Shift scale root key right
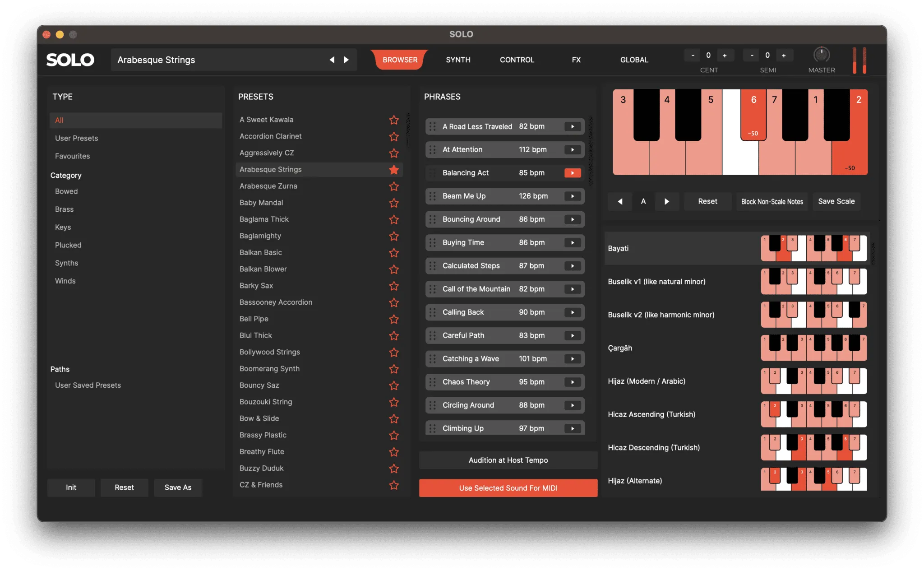Screen dimensions: 924x571 (x=667, y=202)
